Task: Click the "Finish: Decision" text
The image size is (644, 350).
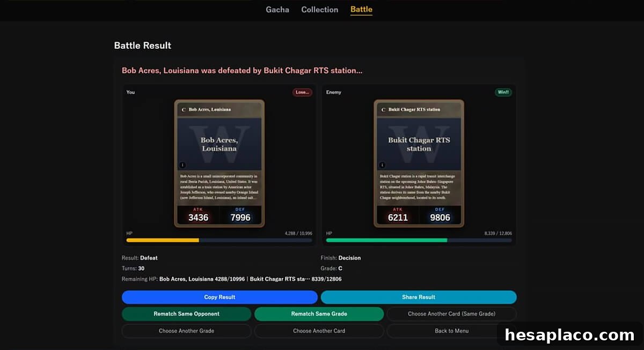Action: click(341, 258)
